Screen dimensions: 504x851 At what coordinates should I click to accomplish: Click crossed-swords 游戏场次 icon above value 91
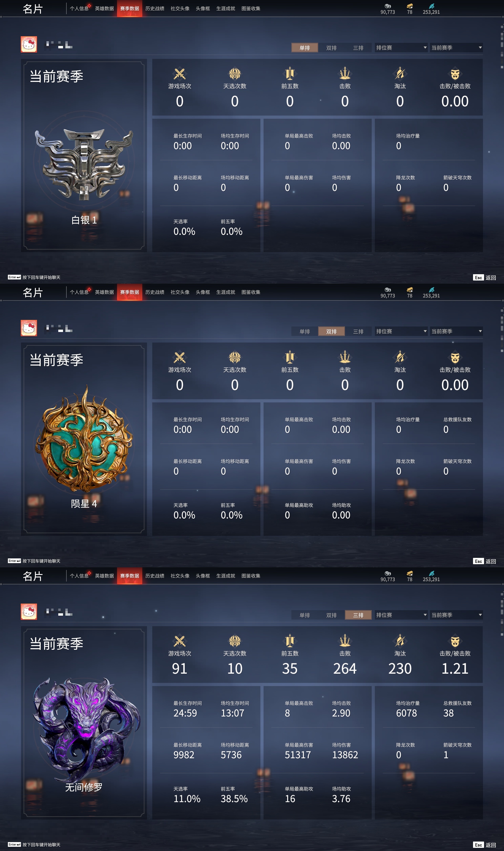click(x=180, y=641)
